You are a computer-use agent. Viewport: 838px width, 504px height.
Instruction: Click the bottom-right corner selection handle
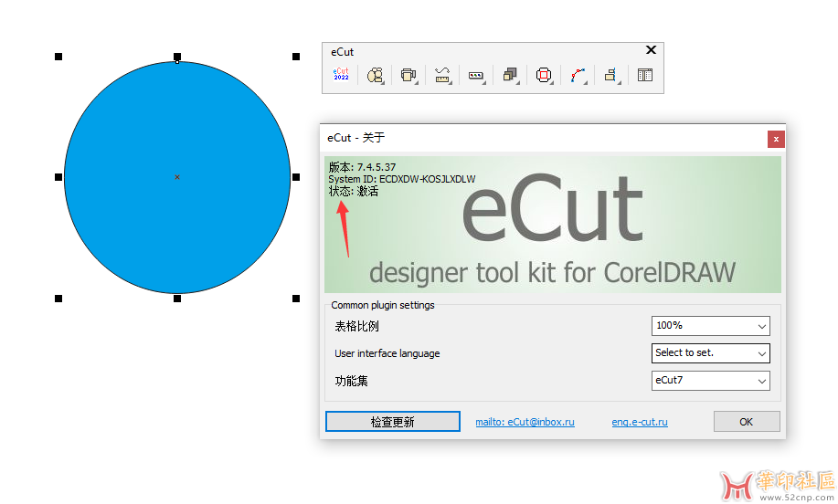296,299
